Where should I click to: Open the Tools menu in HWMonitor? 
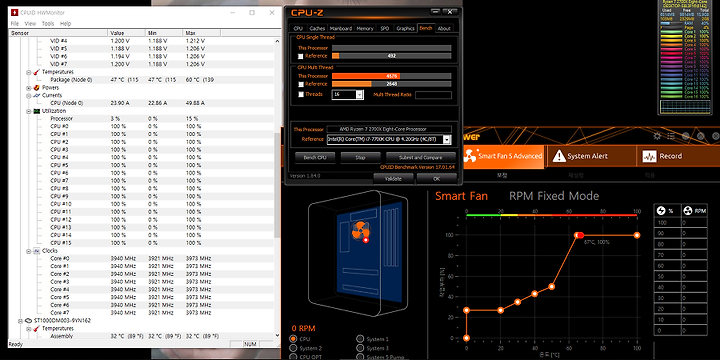tap(48, 23)
